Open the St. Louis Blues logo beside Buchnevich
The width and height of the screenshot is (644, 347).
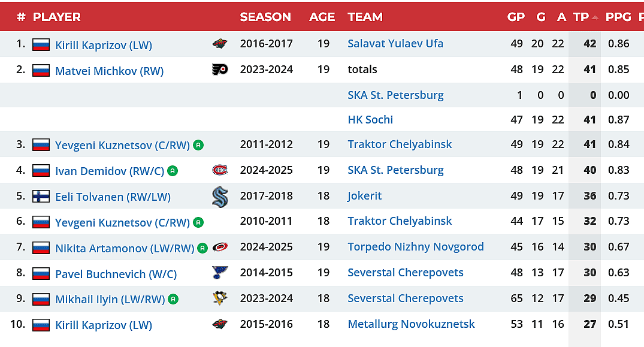(220, 273)
